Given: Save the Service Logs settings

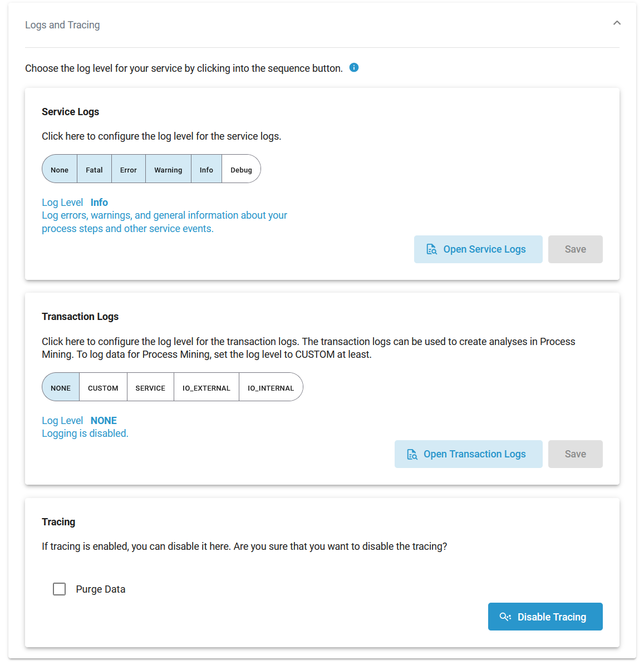Looking at the screenshot, I should [575, 249].
